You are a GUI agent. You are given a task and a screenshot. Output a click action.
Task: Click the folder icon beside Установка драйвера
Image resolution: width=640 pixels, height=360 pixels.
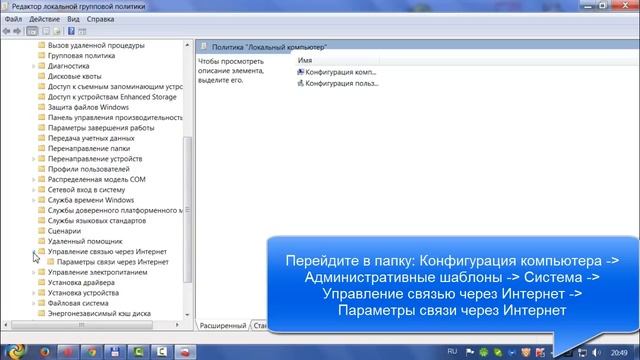coord(42,282)
